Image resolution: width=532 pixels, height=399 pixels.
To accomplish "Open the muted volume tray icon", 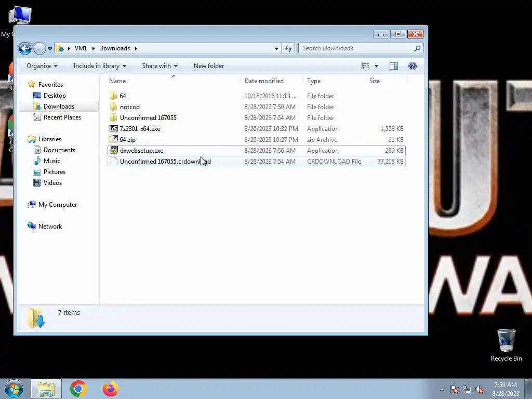I will pyautogui.click(x=480, y=389).
